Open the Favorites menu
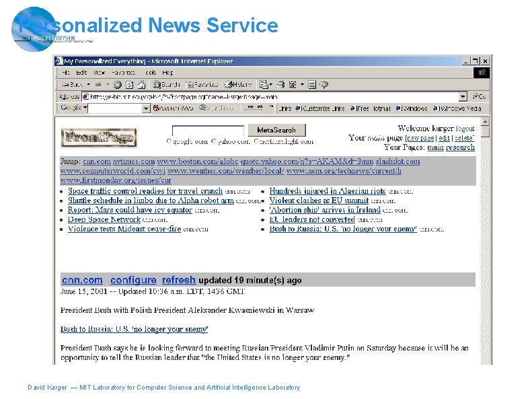The height and width of the screenshot is (399, 532). (123, 72)
